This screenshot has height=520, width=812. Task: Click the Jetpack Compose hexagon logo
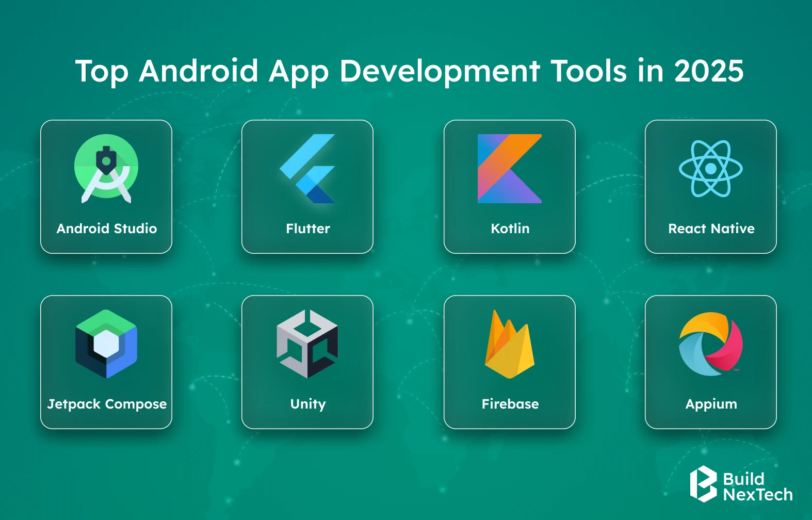(x=106, y=344)
